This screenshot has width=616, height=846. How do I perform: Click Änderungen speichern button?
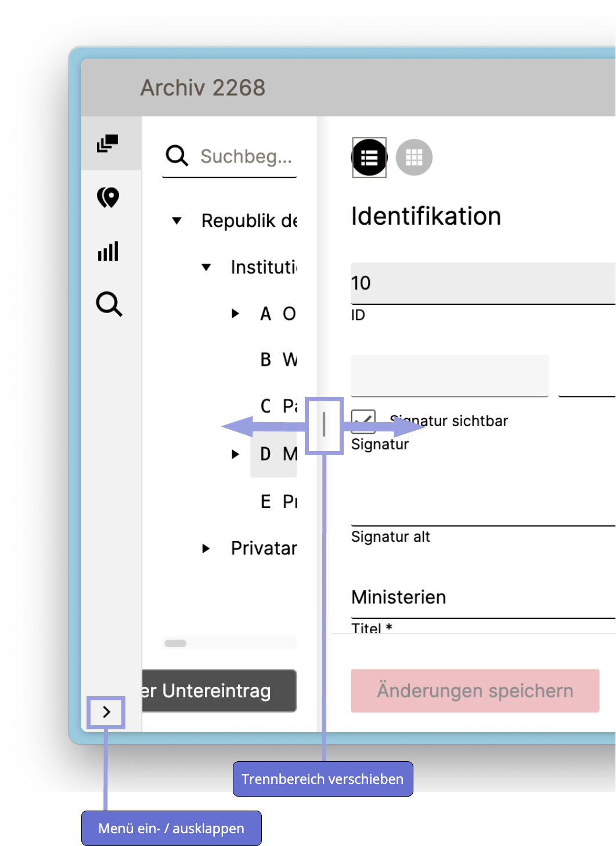point(475,690)
